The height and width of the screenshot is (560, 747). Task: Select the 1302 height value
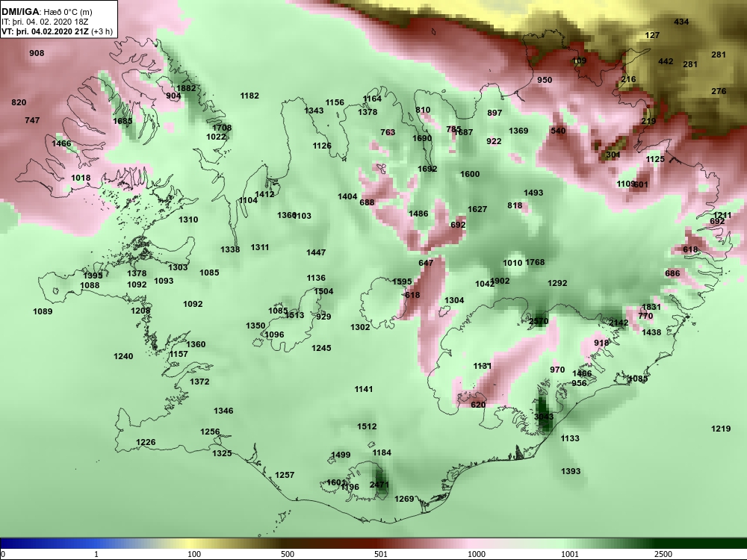click(360, 327)
